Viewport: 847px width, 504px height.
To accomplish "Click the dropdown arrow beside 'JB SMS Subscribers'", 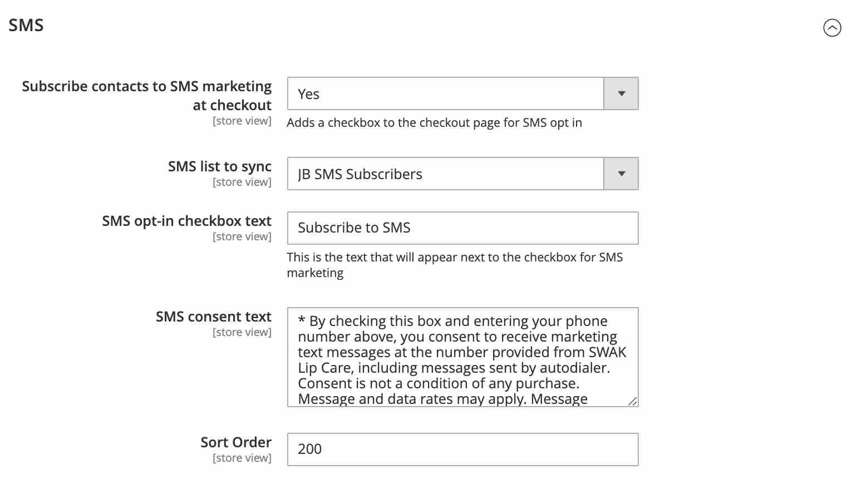I will tap(621, 173).
